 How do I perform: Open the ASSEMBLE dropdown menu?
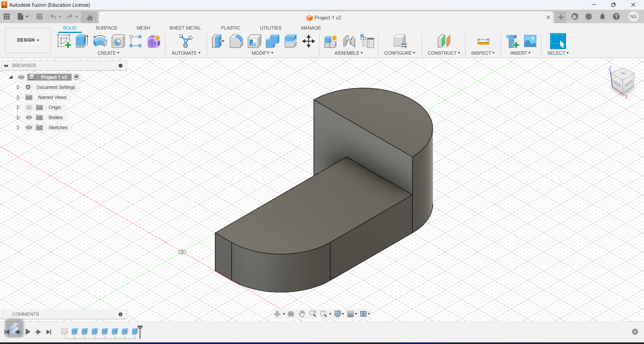[x=348, y=53]
